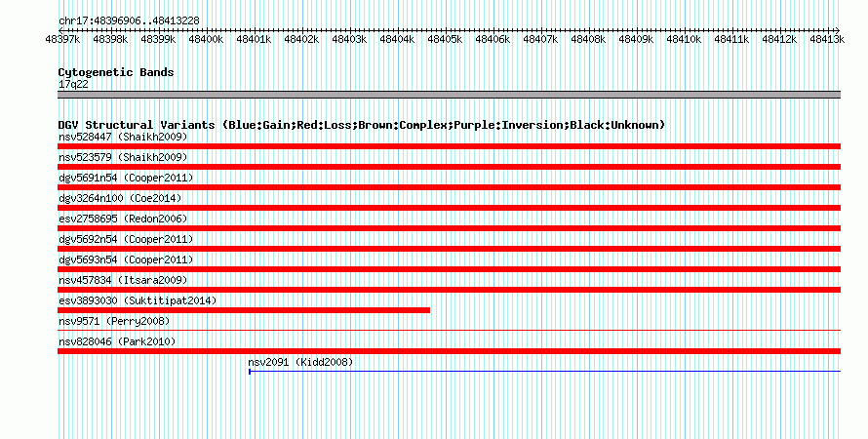Click the 48409k ruler position
Screen dimensions: 868x439
[x=636, y=39]
